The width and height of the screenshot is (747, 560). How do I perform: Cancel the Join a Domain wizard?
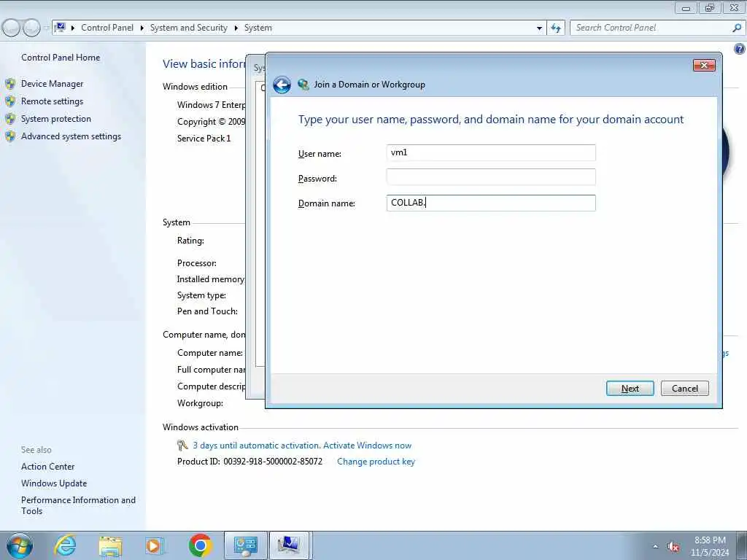coord(684,389)
